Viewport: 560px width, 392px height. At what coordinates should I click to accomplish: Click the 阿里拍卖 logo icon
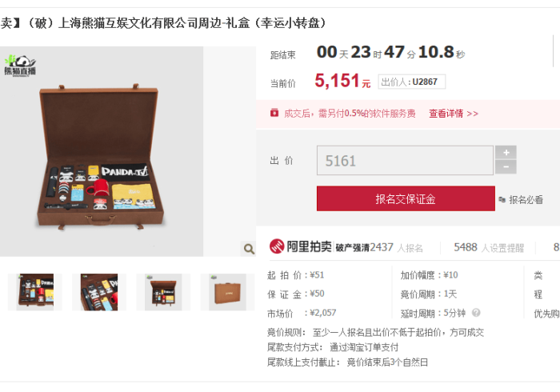tap(277, 246)
